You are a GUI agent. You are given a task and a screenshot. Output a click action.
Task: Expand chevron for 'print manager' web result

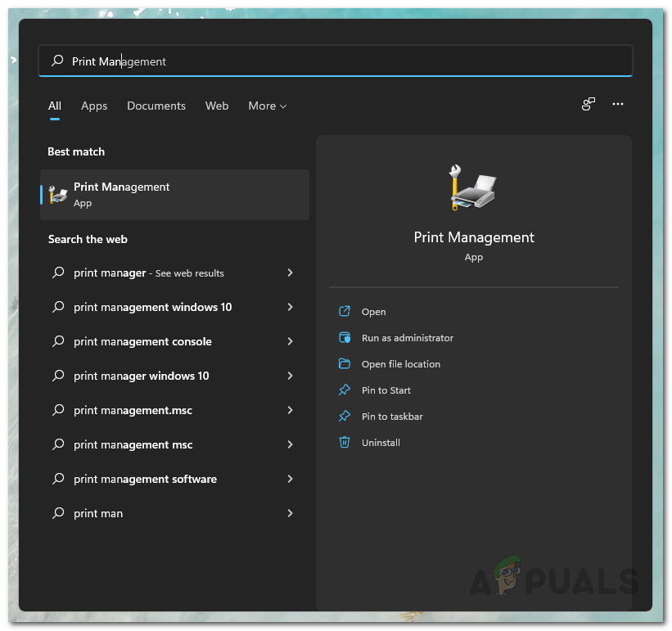point(290,273)
